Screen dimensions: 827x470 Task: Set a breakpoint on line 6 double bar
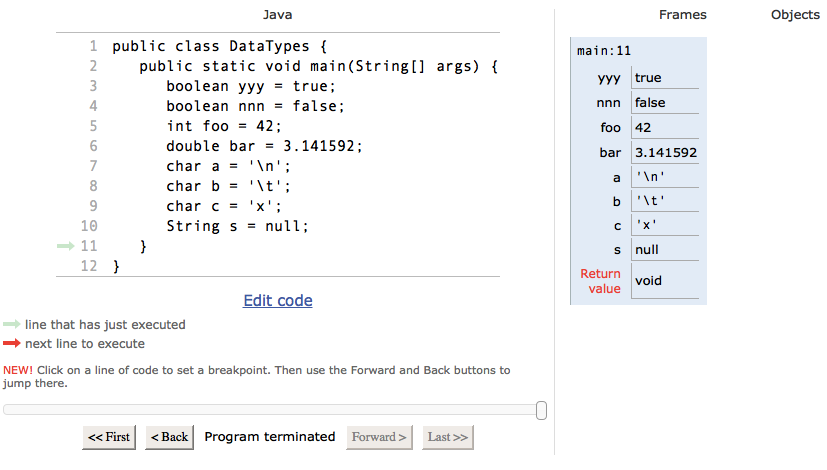tap(264, 146)
